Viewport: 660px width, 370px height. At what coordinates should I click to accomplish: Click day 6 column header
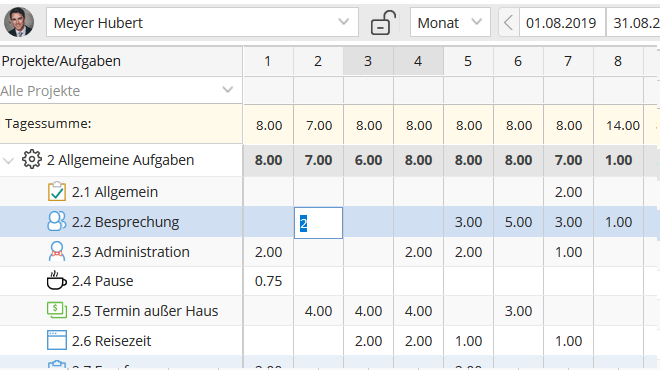[x=518, y=61]
